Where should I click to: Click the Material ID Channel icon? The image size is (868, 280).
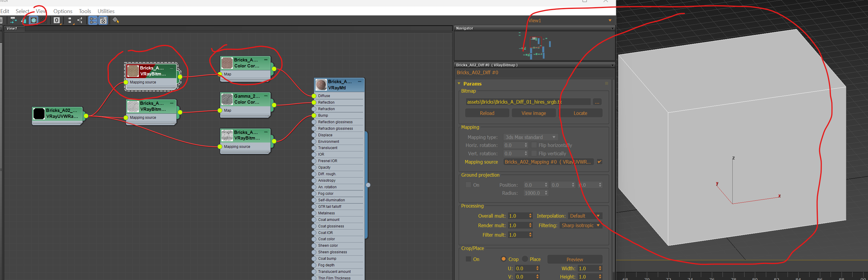[57, 20]
